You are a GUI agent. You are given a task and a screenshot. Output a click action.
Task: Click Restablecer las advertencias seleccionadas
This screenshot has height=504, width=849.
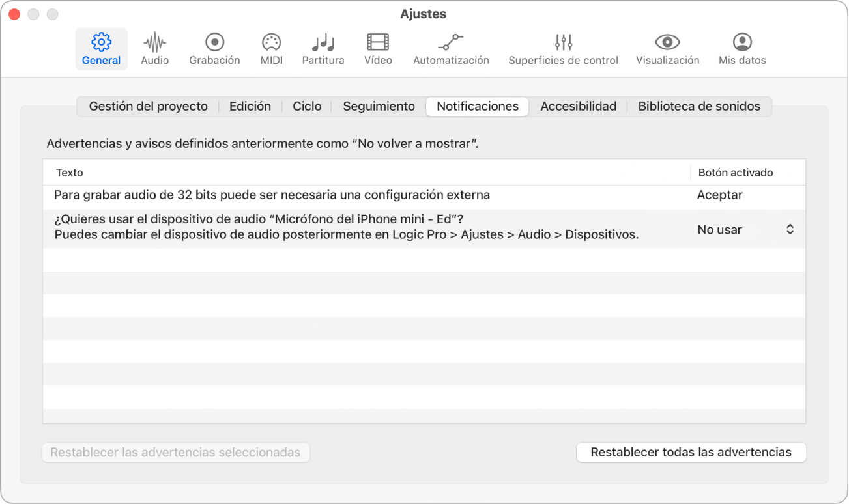(175, 452)
